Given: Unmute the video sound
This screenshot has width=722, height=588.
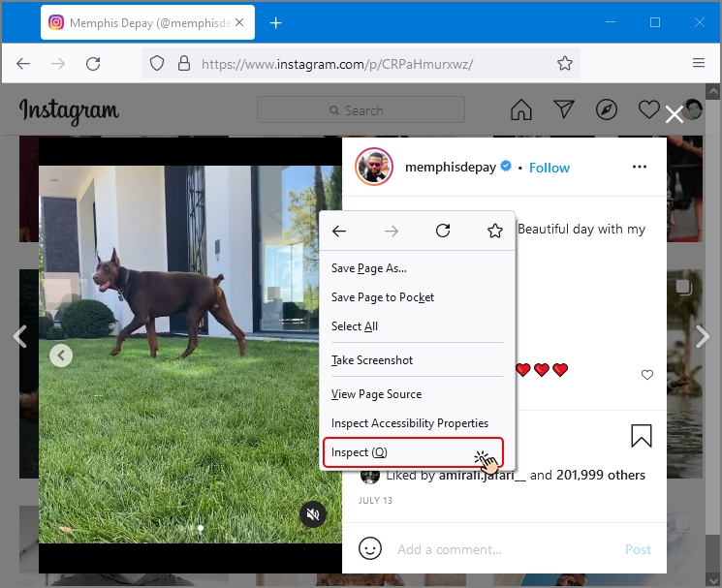Looking at the screenshot, I should (x=312, y=514).
